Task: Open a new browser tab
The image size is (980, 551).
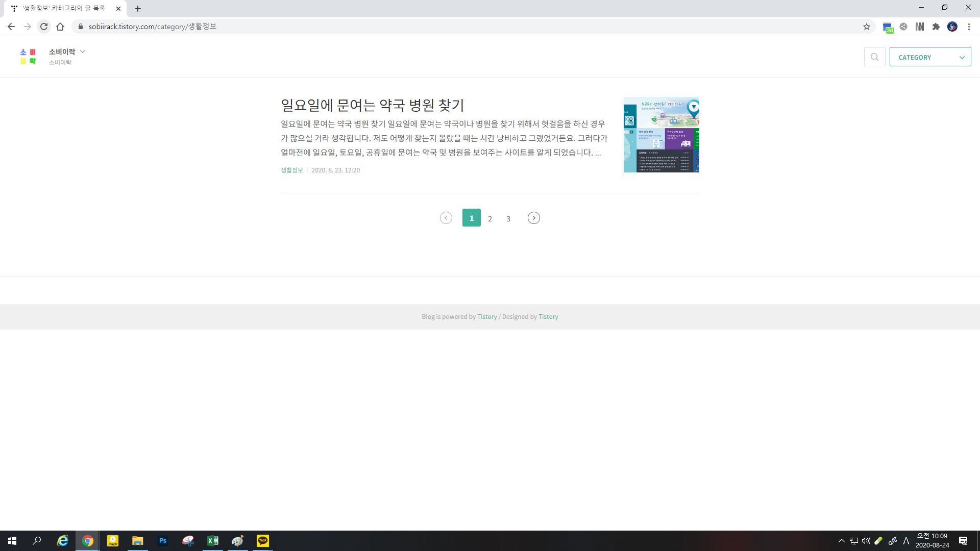Action: (138, 9)
